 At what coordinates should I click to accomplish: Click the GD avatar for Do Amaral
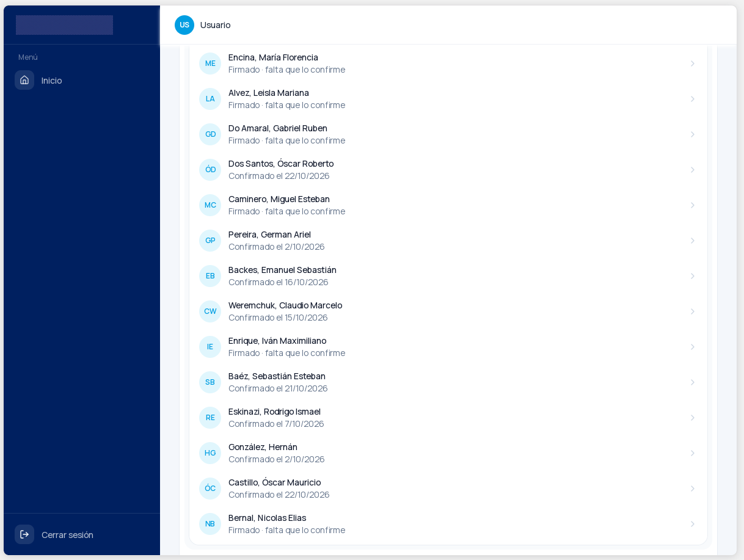(210, 134)
